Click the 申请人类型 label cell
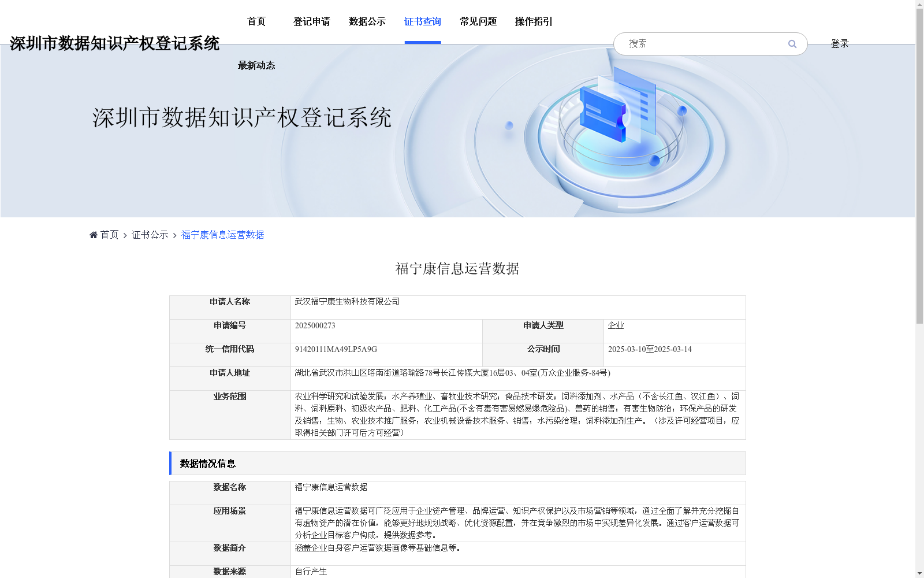This screenshot has height=578, width=924. coord(543,331)
